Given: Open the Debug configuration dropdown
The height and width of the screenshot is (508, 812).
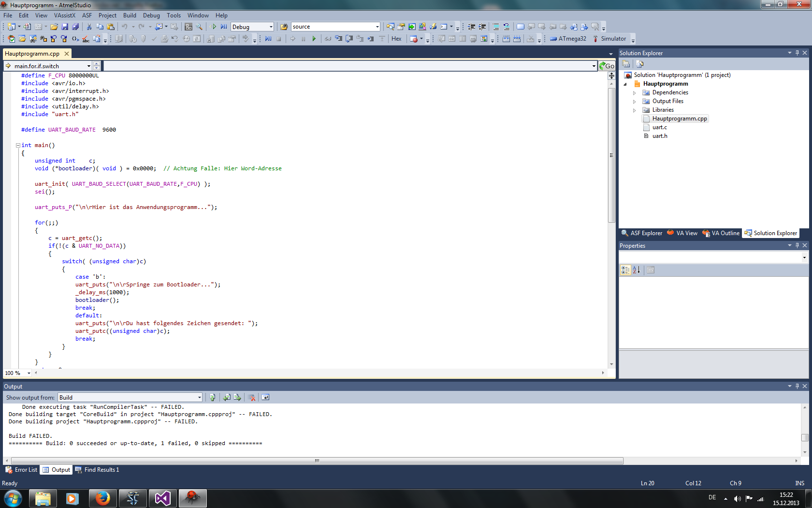Looking at the screenshot, I should coord(271,27).
